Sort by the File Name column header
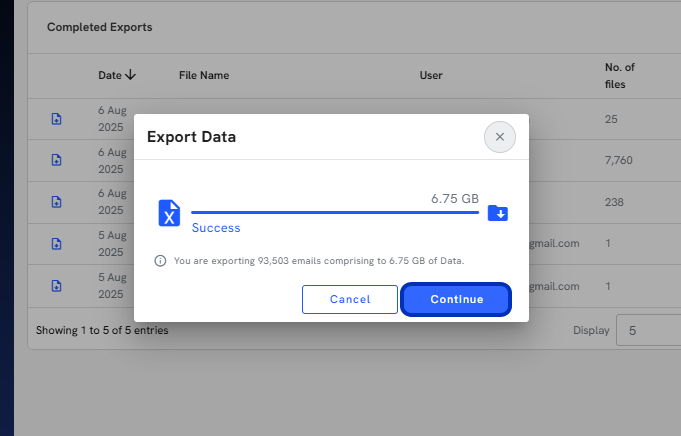This screenshot has width=681, height=436. tap(204, 75)
